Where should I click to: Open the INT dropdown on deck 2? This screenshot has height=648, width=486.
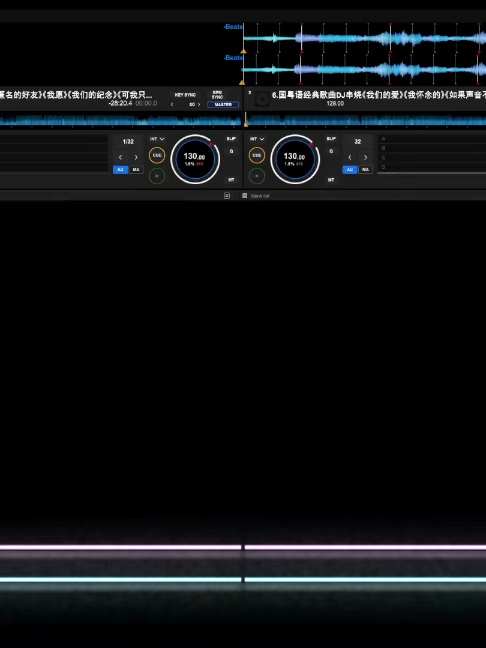coord(257,139)
